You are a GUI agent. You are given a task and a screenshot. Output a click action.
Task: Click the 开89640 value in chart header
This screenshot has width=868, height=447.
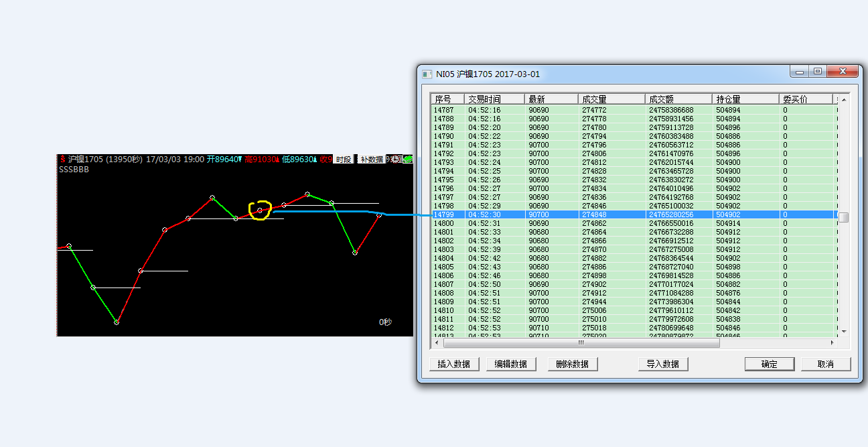pos(224,159)
